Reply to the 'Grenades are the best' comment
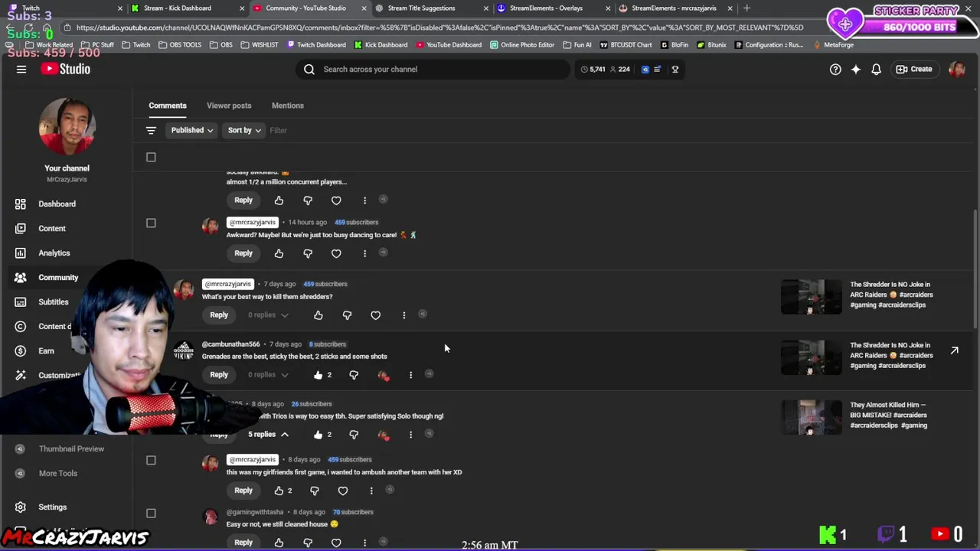 click(x=219, y=375)
